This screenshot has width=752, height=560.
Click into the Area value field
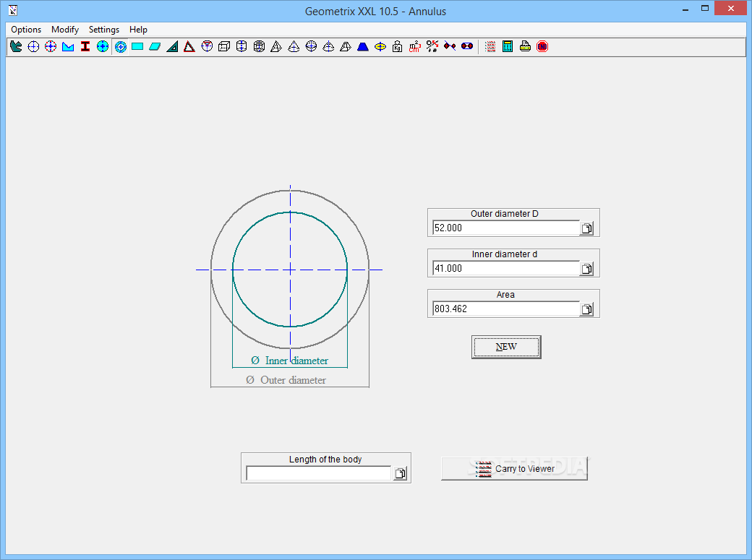coord(506,309)
